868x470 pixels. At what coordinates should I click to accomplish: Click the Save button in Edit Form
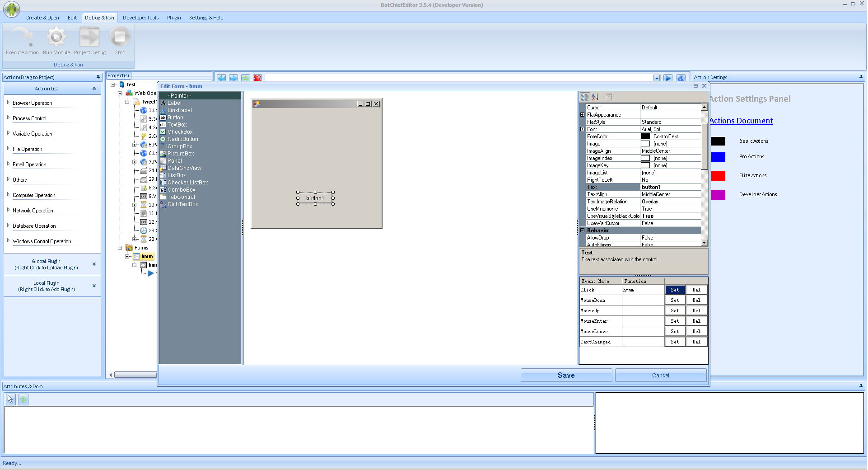pos(566,376)
